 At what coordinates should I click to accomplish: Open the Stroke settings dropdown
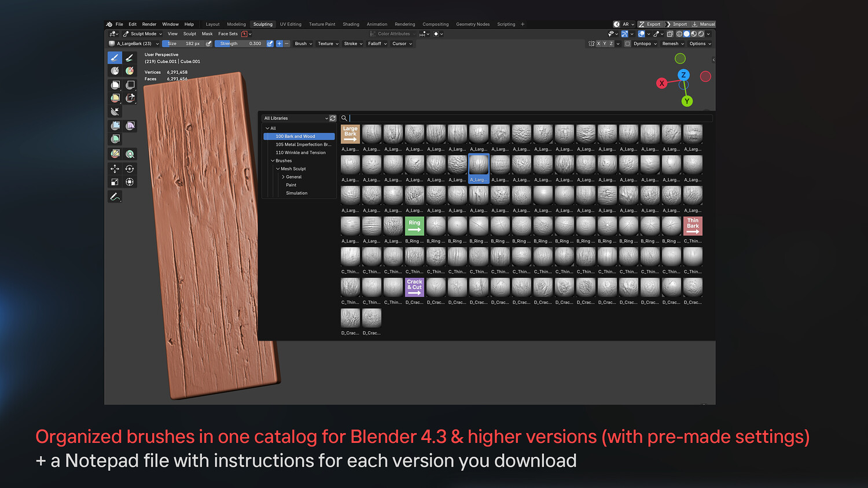coord(353,43)
